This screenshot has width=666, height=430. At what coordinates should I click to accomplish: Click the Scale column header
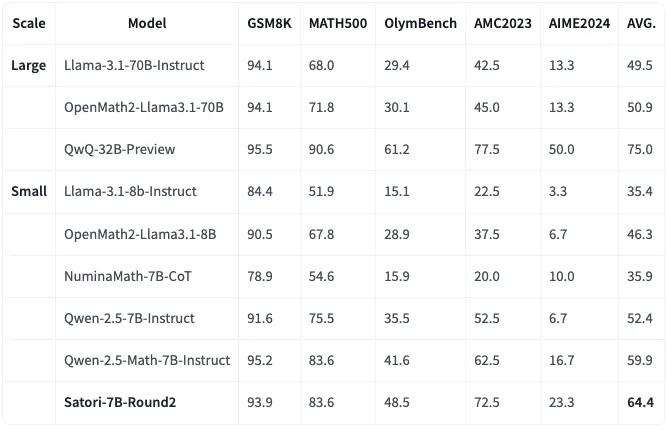point(28,23)
